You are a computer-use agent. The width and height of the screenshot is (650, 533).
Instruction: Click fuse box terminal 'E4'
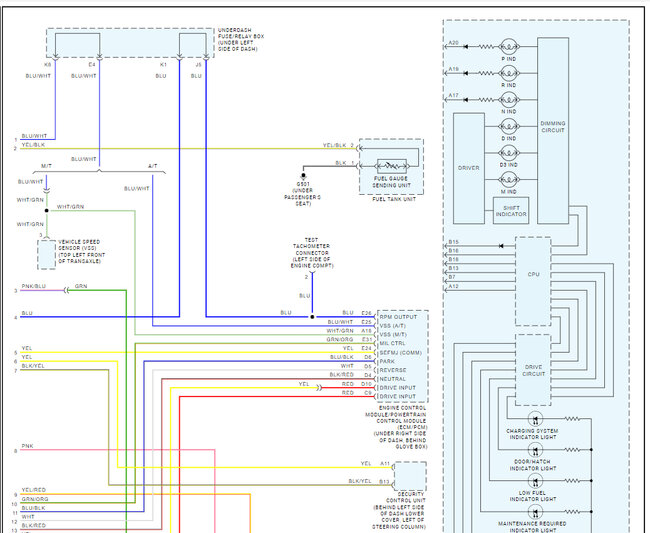[x=92, y=65]
